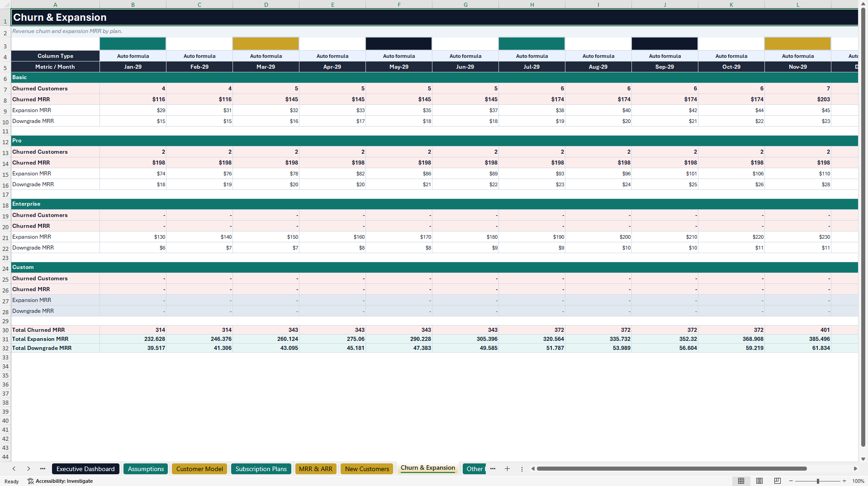
Task: Open the Assumptions sheet tab
Action: click(146, 469)
